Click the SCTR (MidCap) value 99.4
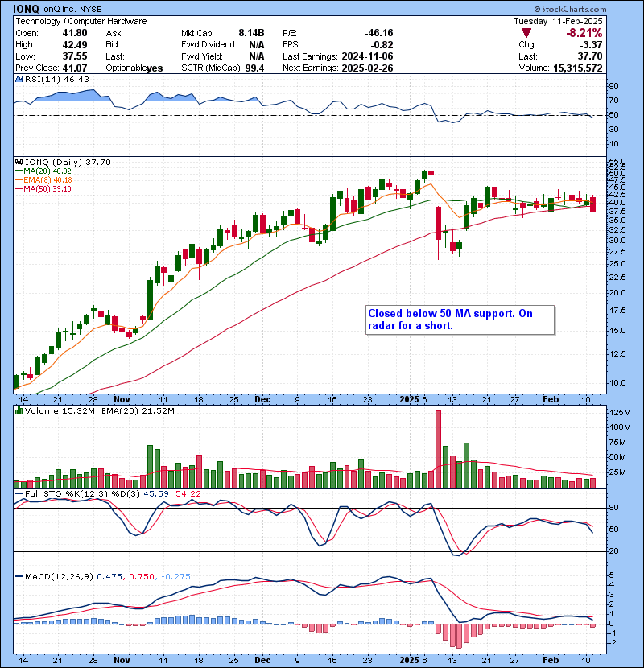 tap(254, 68)
